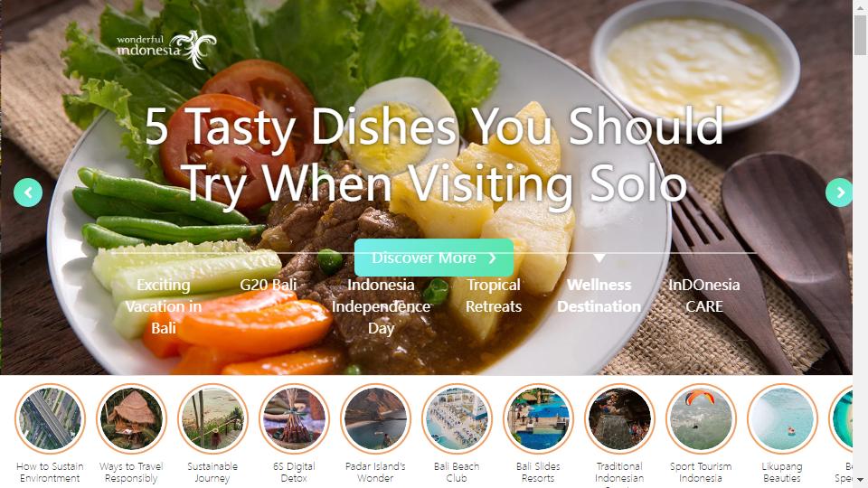
Task: Select the G20 Bali tab
Action: pos(269,285)
